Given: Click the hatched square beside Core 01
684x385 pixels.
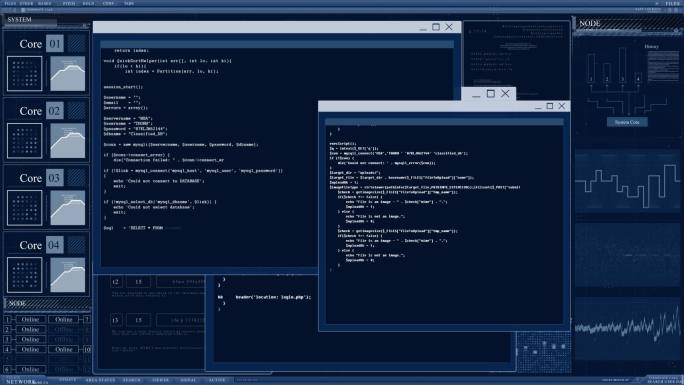Looking at the screenshot, I should tap(77, 44).
